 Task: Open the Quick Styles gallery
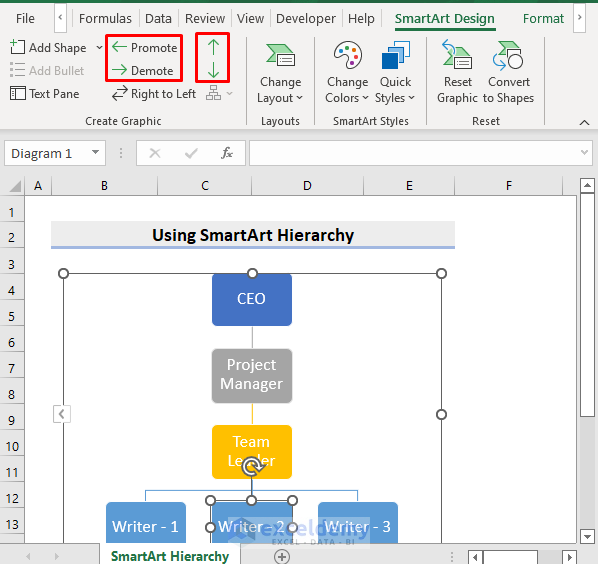395,72
